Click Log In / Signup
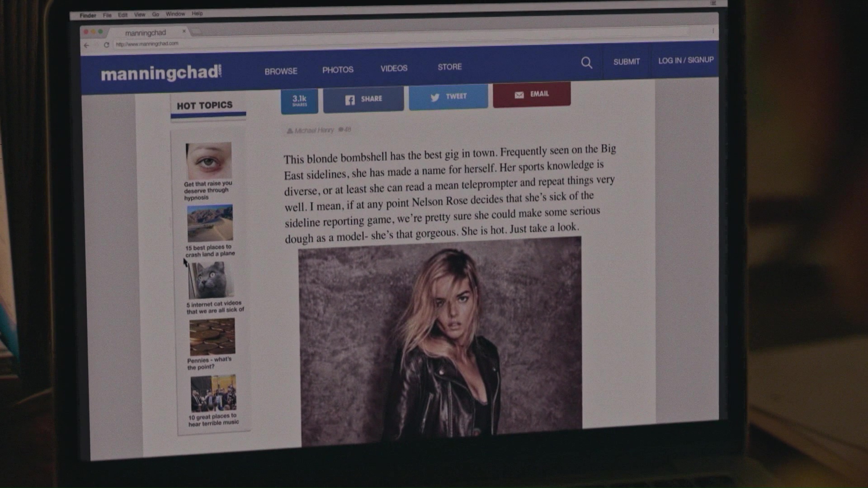 click(x=685, y=60)
